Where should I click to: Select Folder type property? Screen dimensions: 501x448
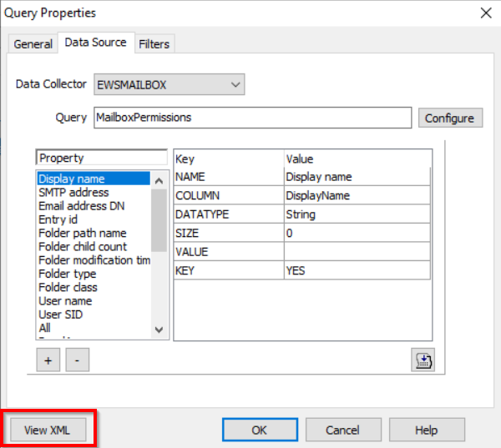tap(94, 274)
